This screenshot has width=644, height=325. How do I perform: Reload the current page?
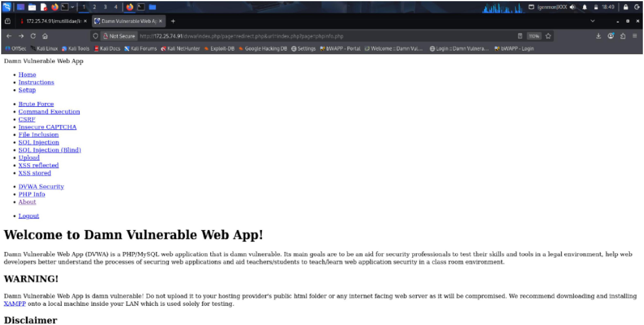tap(33, 36)
